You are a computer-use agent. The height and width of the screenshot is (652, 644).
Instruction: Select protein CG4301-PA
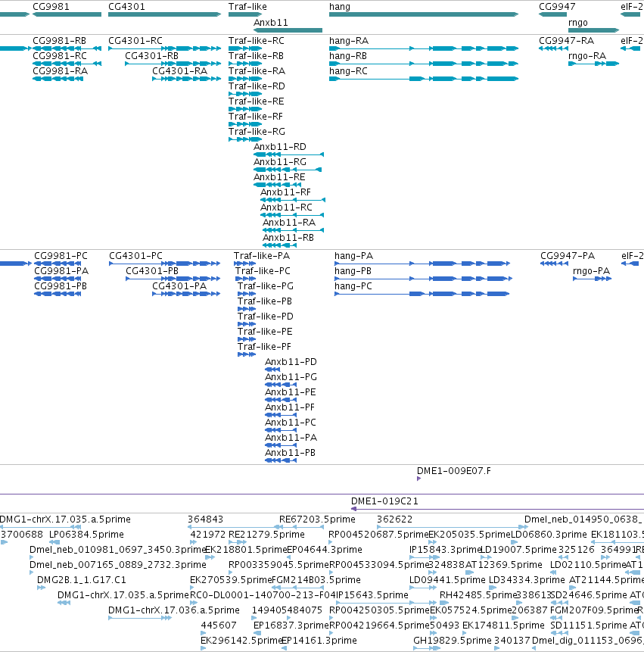pyautogui.click(x=186, y=294)
